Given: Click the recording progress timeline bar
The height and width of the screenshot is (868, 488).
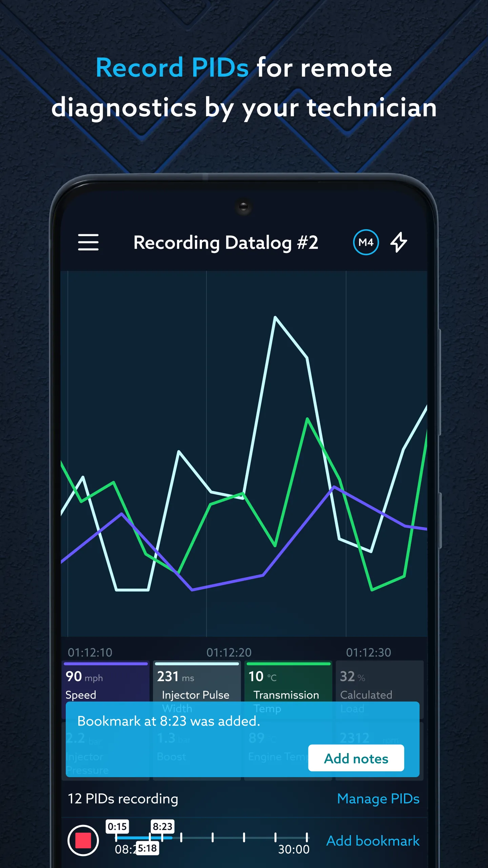Looking at the screenshot, I should pyautogui.click(x=211, y=837).
